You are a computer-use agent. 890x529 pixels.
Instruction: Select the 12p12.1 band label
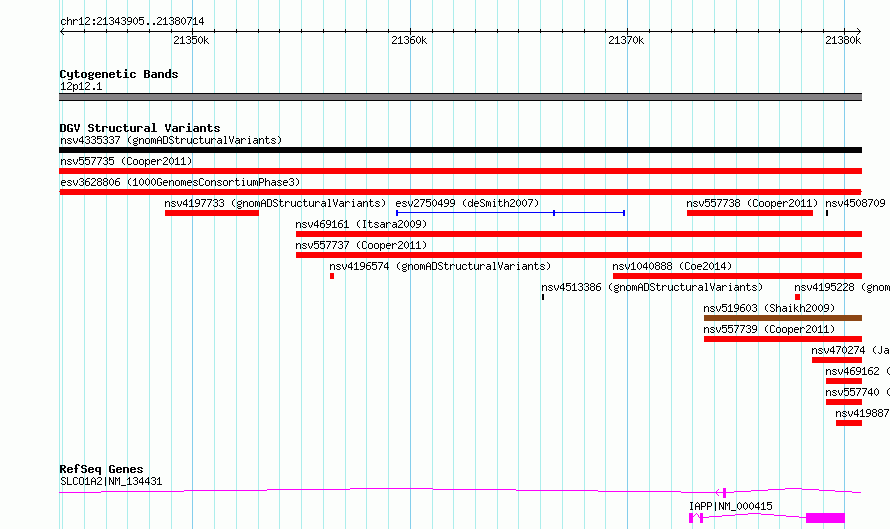click(x=81, y=86)
